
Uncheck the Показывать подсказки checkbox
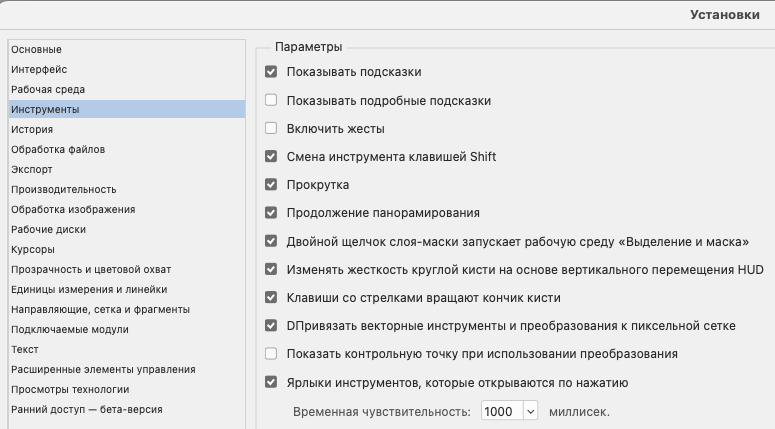[271, 72]
